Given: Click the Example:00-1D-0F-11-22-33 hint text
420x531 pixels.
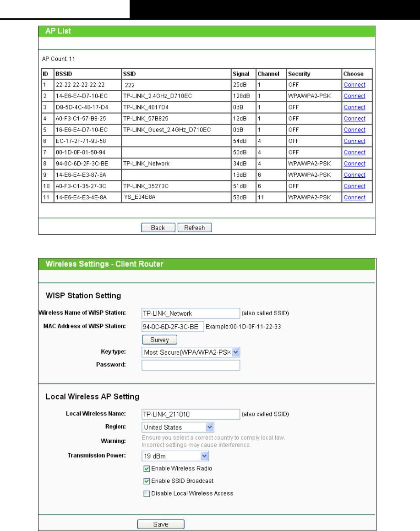Looking at the screenshot, I should point(243,327).
